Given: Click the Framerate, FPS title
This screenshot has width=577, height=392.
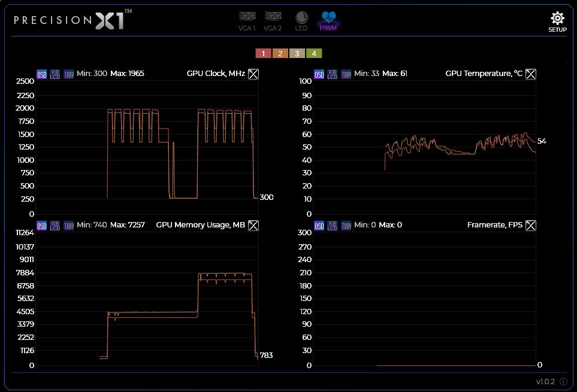Looking at the screenshot, I should coord(494,225).
